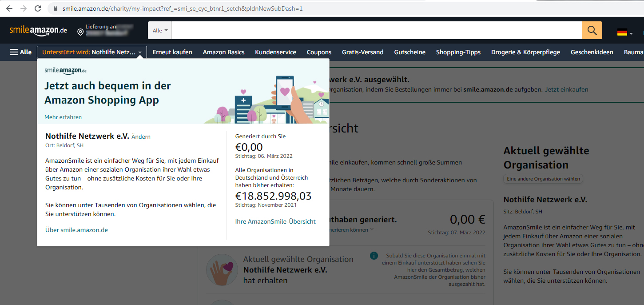This screenshot has height=305, width=644.
Task: Click Jetzt auch bequem in der App heading
Action: (107, 93)
